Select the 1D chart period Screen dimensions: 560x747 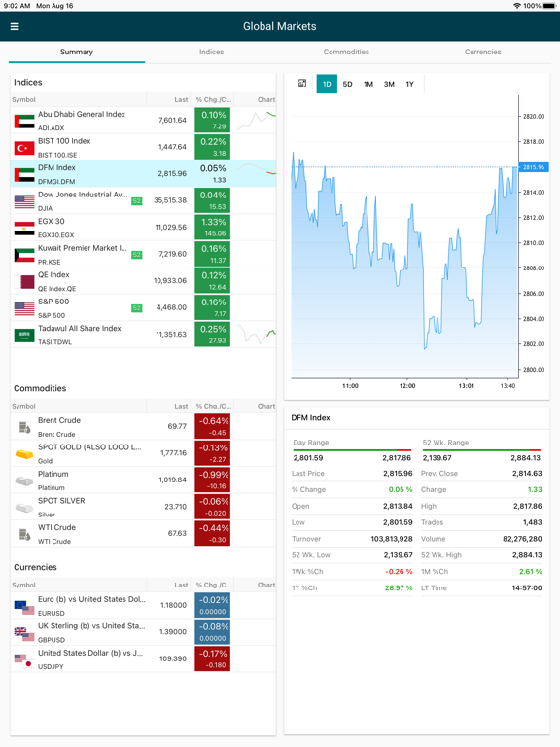tap(327, 84)
